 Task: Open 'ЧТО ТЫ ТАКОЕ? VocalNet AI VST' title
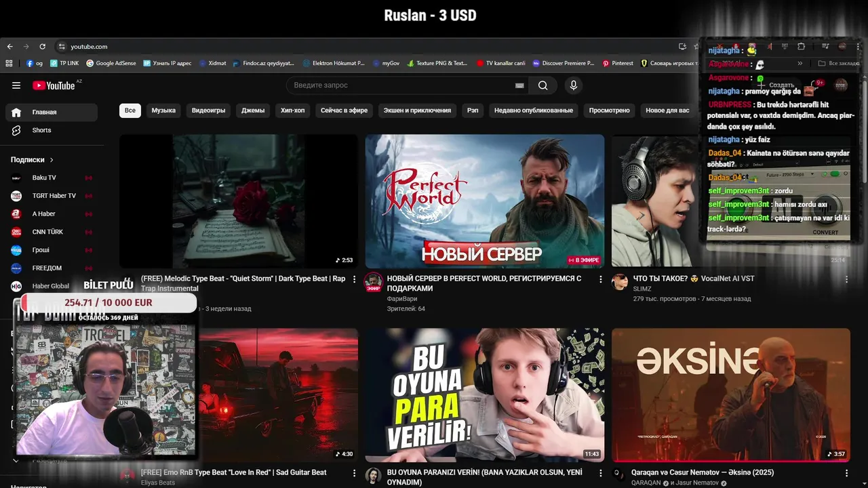[694, 279]
